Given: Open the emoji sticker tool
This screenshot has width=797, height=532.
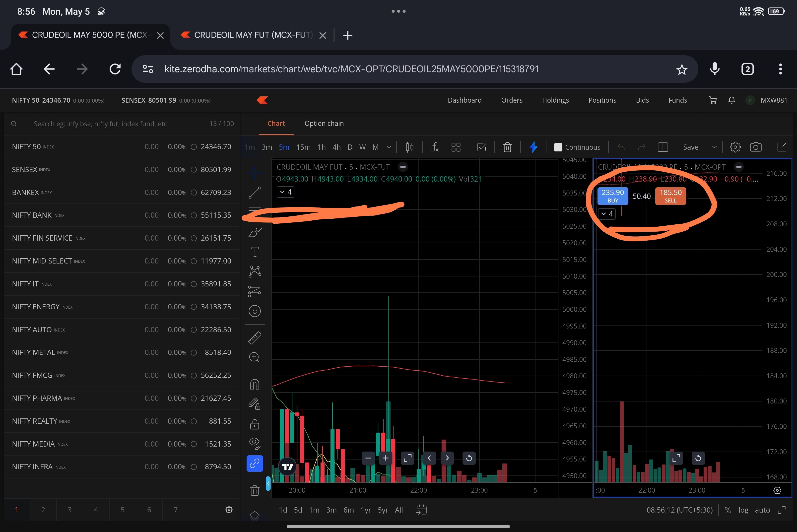Looking at the screenshot, I should pos(255,311).
